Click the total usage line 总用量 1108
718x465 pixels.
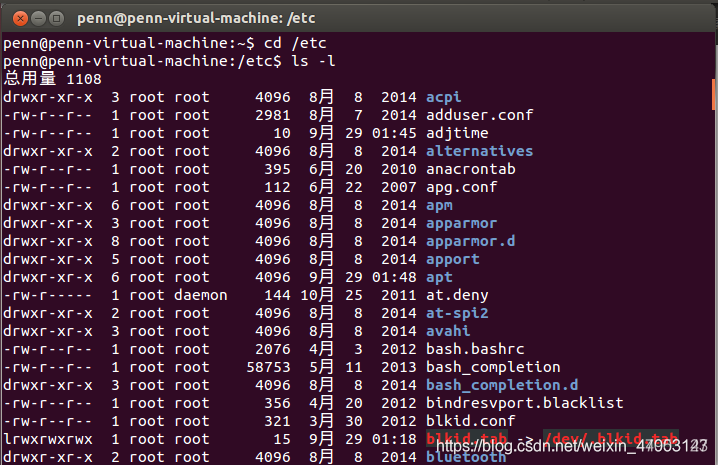pos(53,79)
